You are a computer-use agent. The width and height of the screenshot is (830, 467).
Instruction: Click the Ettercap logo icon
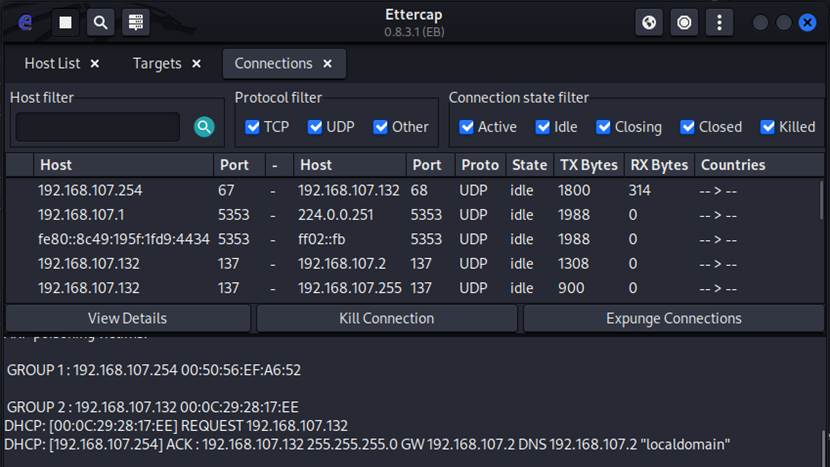pos(25,23)
